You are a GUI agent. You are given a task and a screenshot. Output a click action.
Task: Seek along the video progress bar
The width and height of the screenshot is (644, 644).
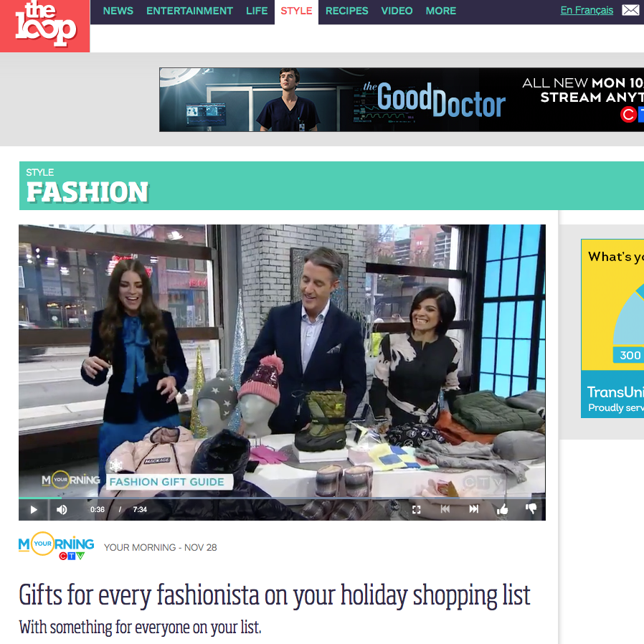tap(282, 498)
